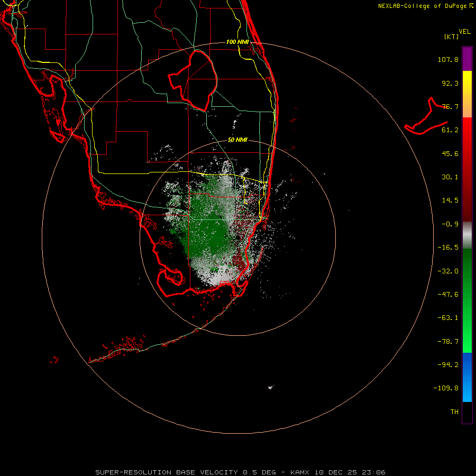Screen dimensions: 476x476
Task: Click the VEL legend title
Action: (x=464, y=32)
